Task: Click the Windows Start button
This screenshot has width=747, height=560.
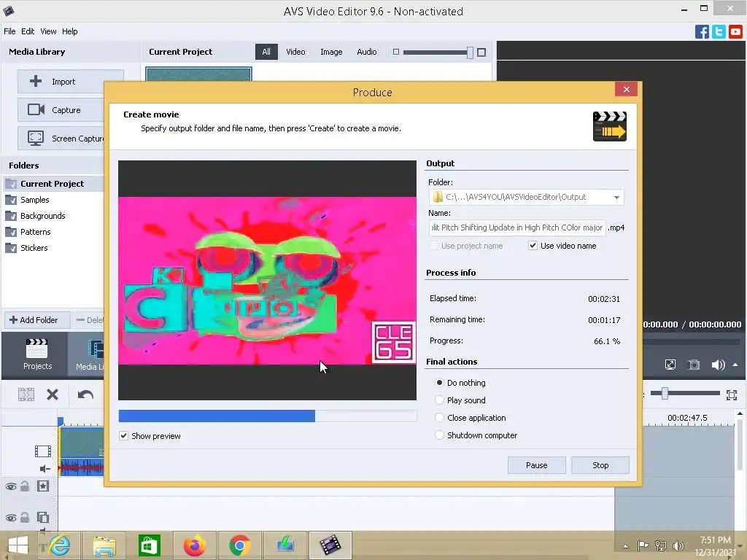Action: (18, 545)
